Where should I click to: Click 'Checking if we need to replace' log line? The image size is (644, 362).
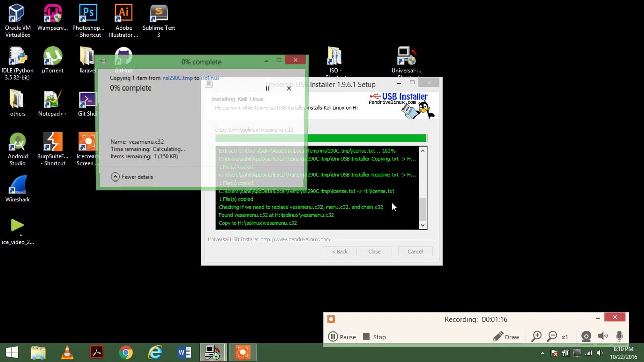coord(301,207)
